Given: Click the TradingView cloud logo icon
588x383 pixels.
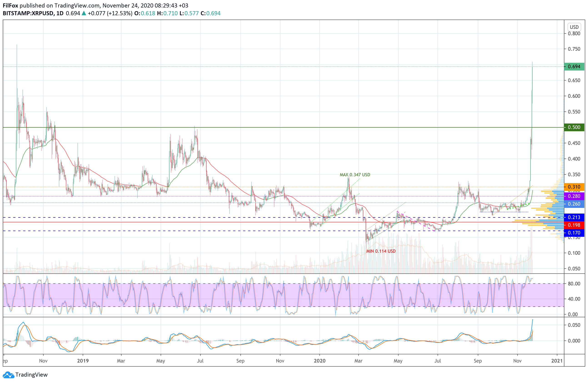Looking at the screenshot, I should click(8, 375).
